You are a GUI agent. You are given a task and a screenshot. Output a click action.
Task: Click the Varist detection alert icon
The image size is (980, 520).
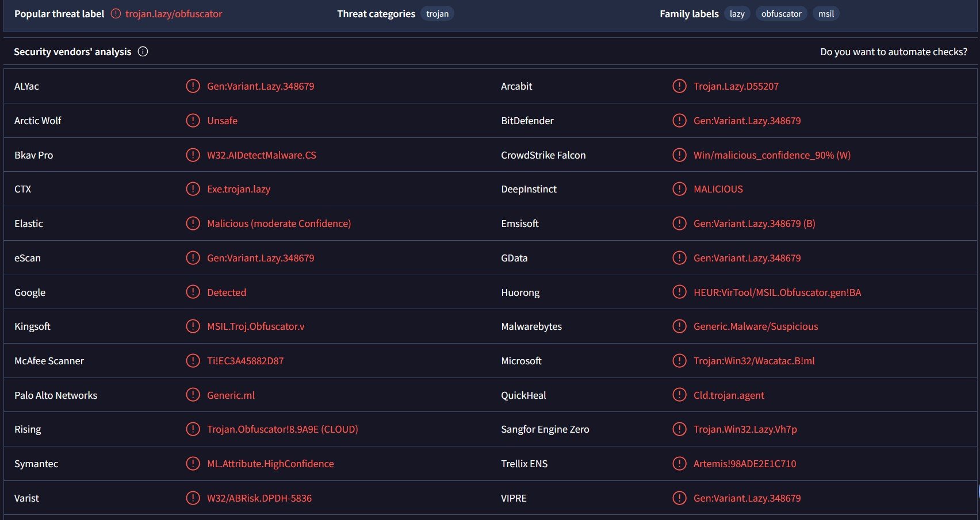pyautogui.click(x=193, y=498)
